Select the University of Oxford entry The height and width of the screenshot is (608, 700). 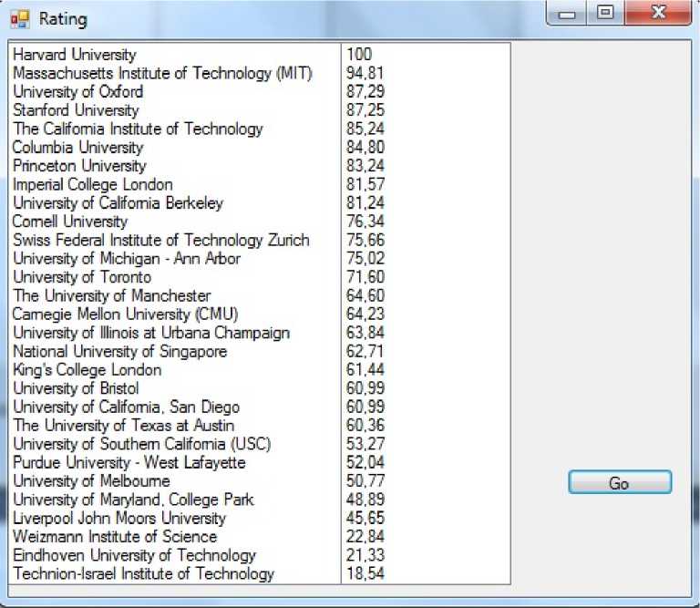[x=78, y=91]
